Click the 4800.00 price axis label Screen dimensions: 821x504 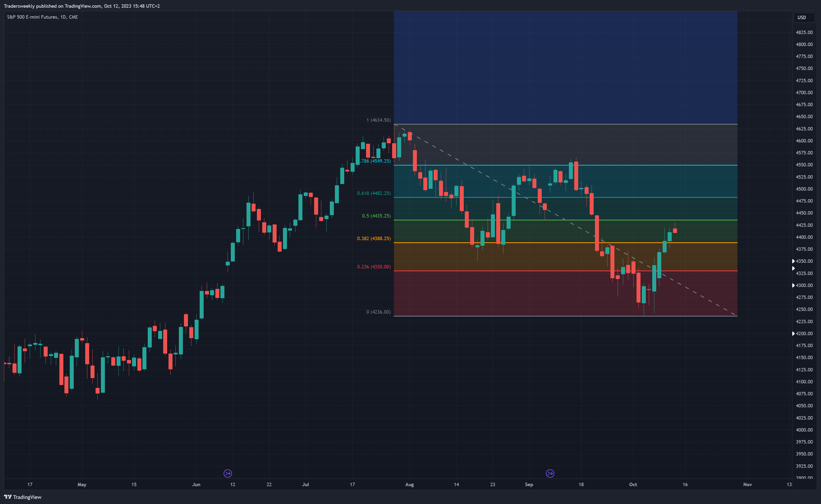804,44
